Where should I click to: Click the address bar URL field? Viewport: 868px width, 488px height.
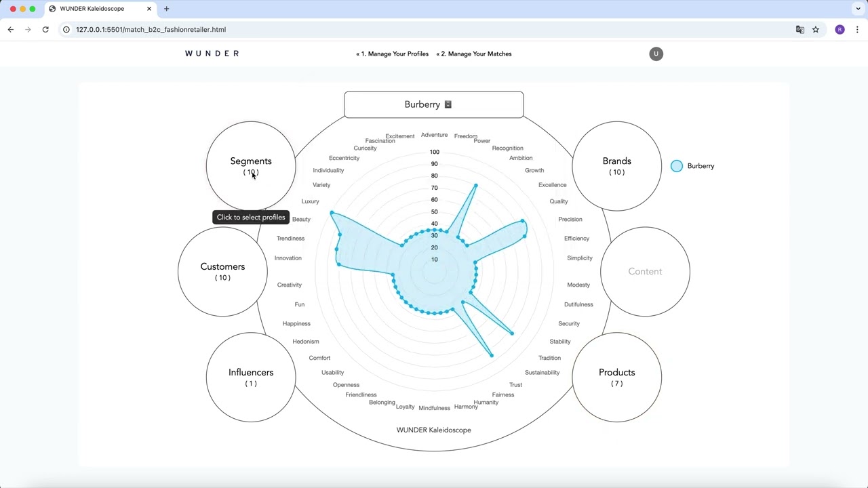pyautogui.click(x=427, y=29)
